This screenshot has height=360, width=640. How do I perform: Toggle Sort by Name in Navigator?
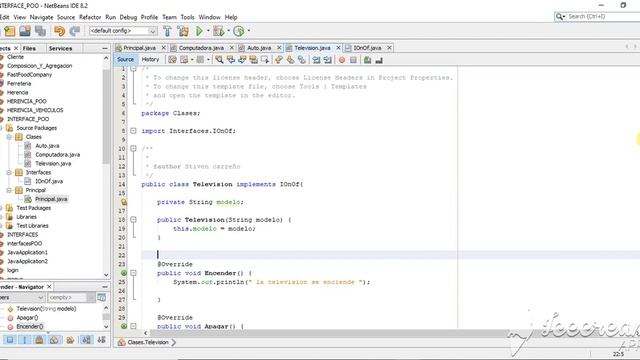pyautogui.click(x=87, y=340)
